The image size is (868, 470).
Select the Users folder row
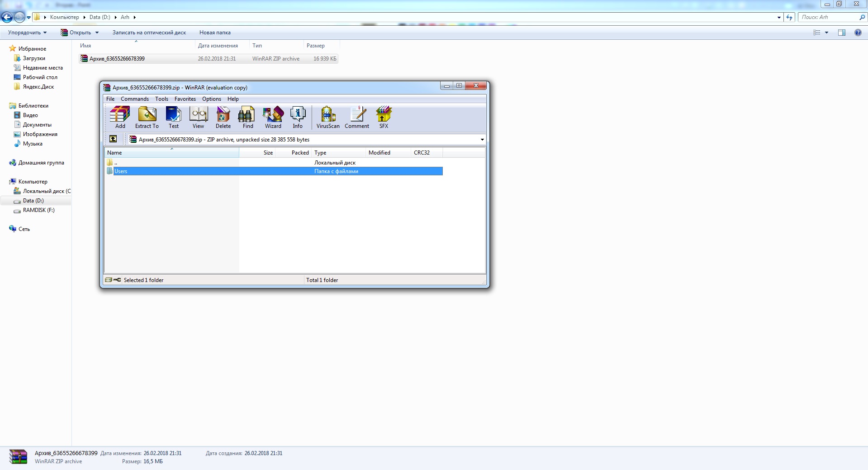(274, 171)
